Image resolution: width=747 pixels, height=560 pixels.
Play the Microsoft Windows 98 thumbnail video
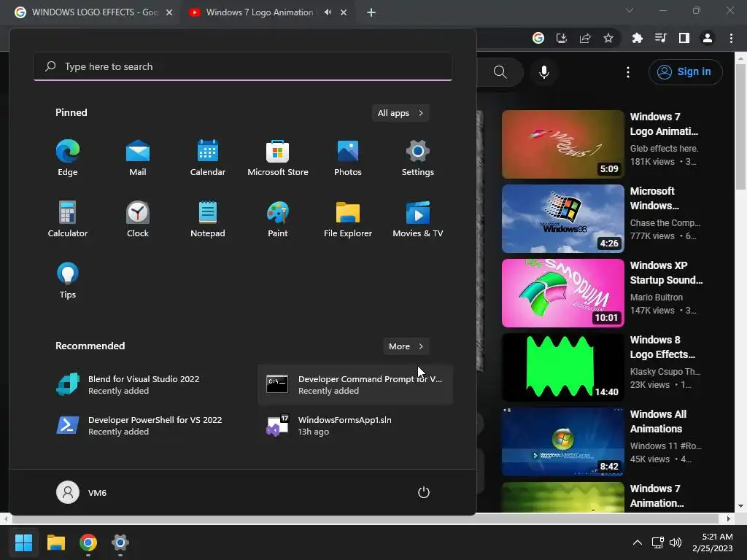coord(562,219)
